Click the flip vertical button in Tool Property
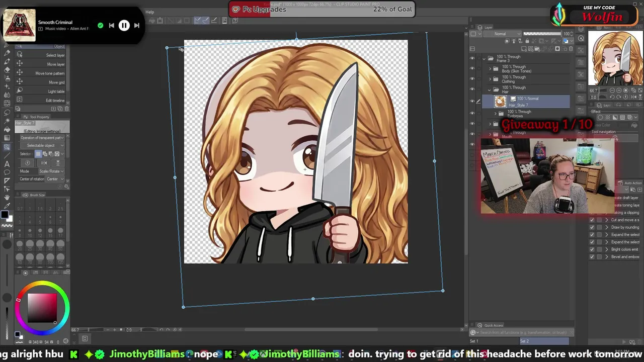The image size is (644, 362). pos(58,163)
